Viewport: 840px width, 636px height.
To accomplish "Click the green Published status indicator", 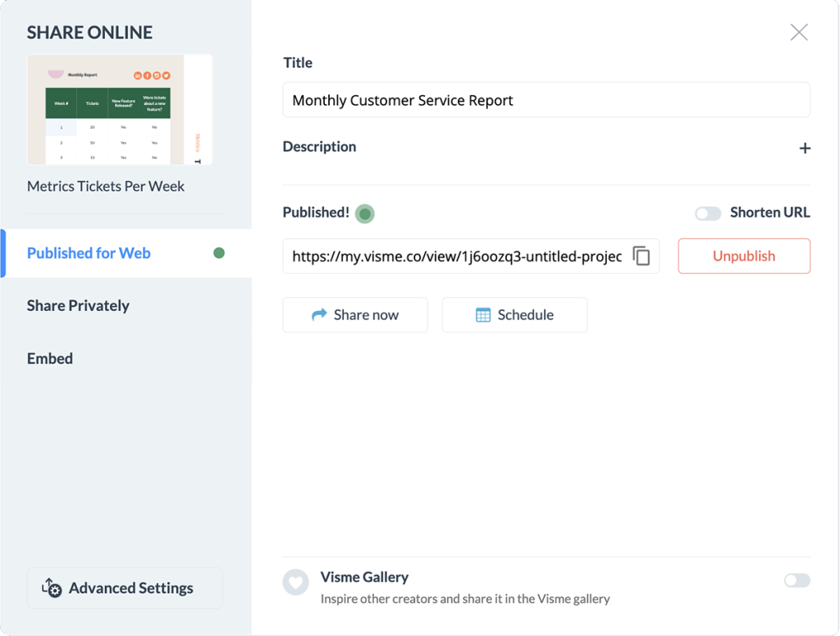I will click(365, 214).
